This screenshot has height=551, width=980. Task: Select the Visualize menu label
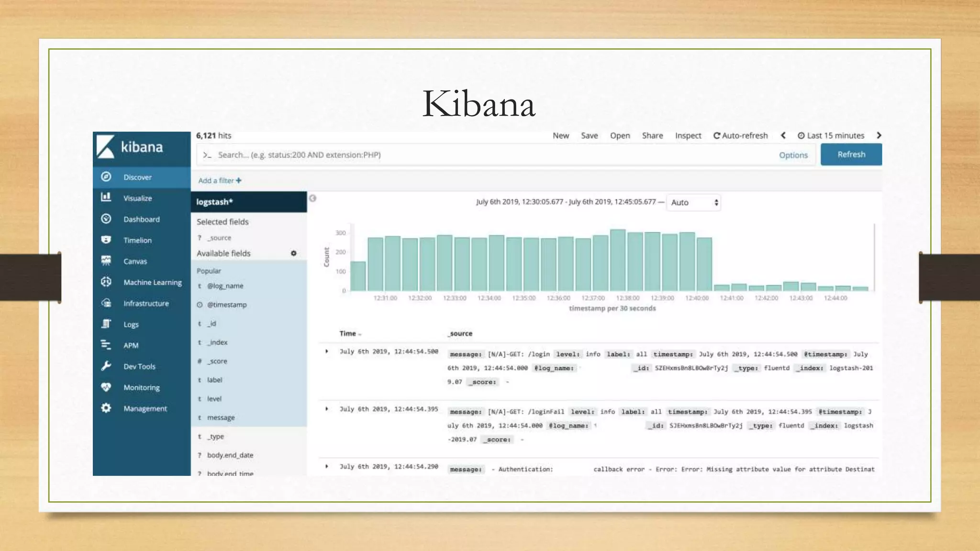138,198
